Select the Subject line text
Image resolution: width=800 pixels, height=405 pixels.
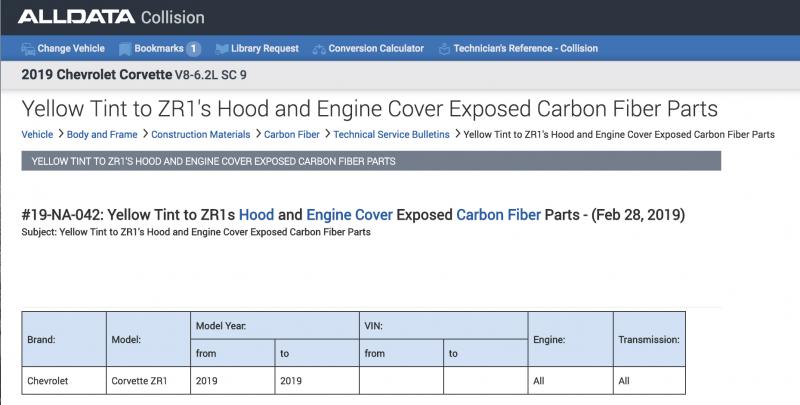[196, 232]
